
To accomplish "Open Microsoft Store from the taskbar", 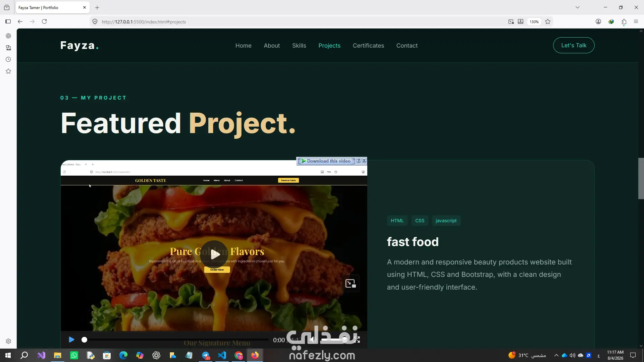I will 107,355.
